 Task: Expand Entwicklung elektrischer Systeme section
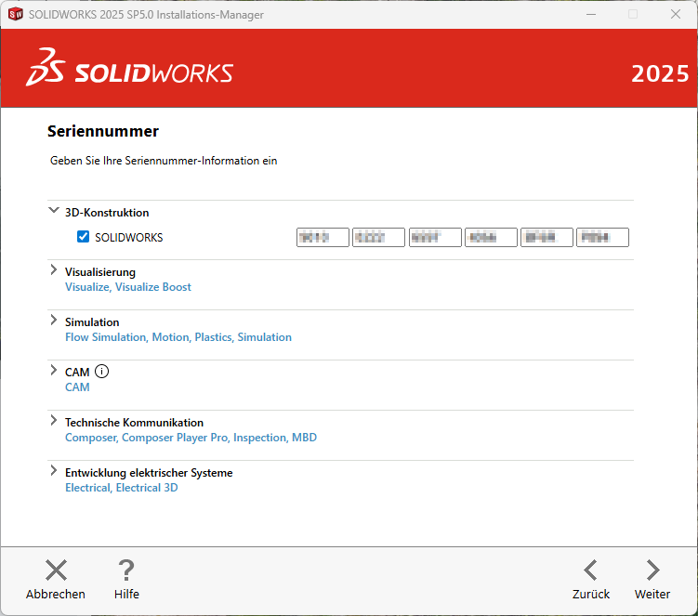(53, 471)
